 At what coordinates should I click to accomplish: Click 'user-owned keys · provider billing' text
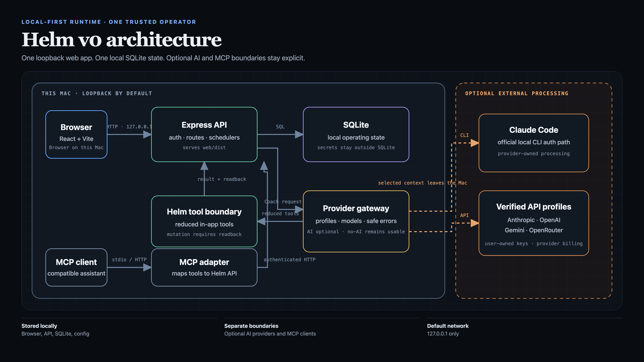coord(534,244)
